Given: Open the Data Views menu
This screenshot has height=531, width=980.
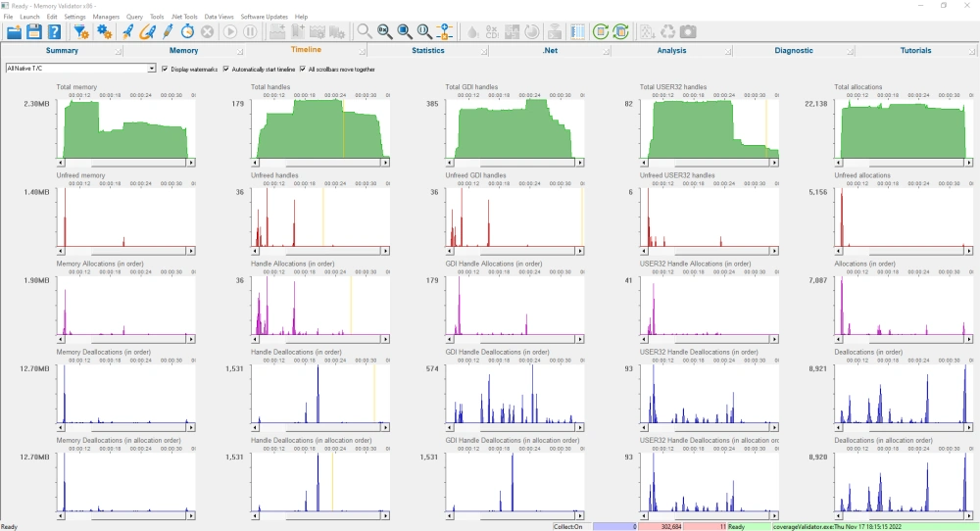Looking at the screenshot, I should [219, 17].
